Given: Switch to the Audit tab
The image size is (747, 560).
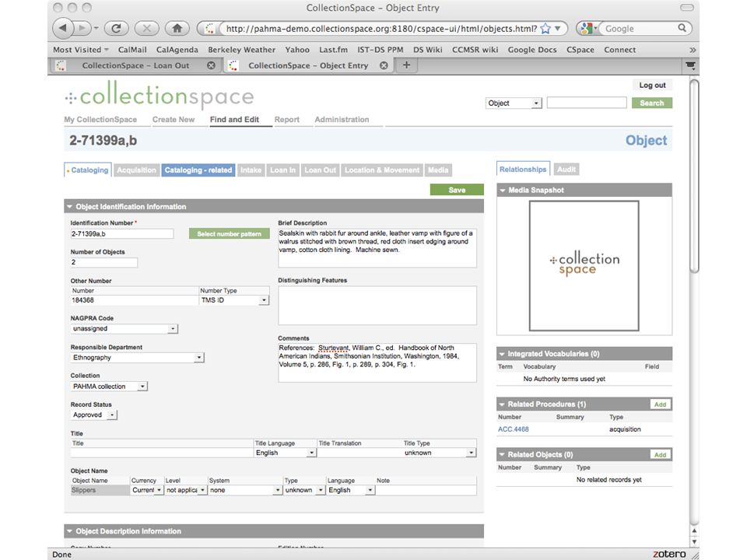Looking at the screenshot, I should point(566,169).
